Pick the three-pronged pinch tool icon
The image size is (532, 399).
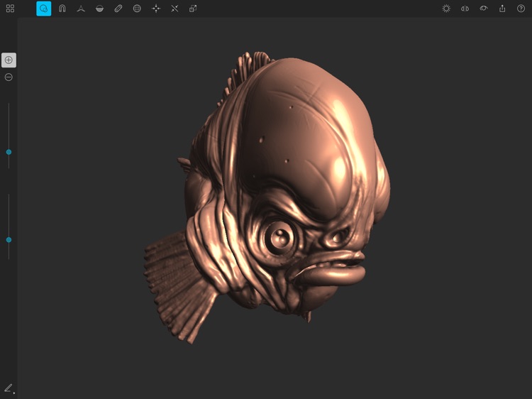81,9
